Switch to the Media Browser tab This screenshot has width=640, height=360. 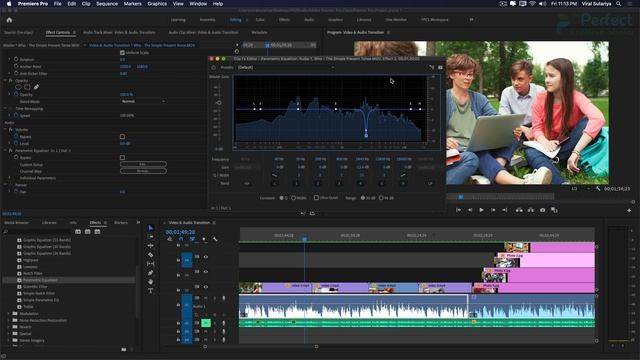(x=17, y=222)
